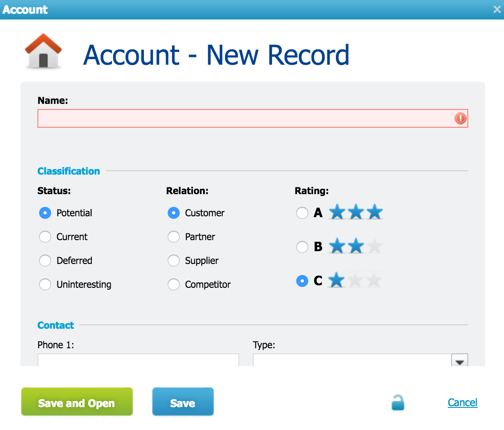Click the Cancel link
This screenshot has height=430, width=504.
coord(463,402)
